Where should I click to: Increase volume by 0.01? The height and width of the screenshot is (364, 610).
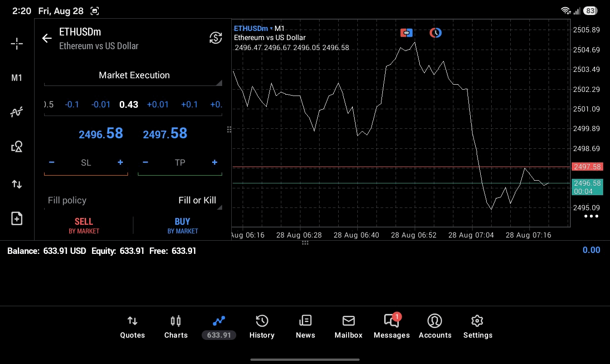(x=158, y=105)
